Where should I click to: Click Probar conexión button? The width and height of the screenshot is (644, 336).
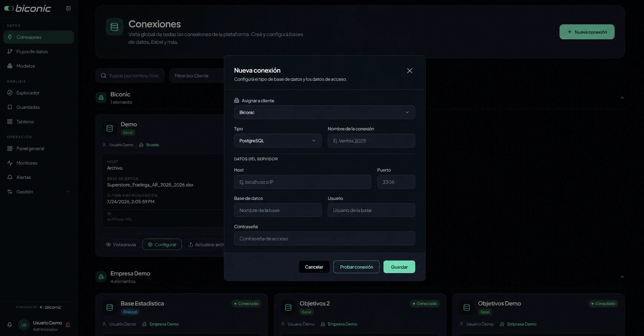coord(356,267)
